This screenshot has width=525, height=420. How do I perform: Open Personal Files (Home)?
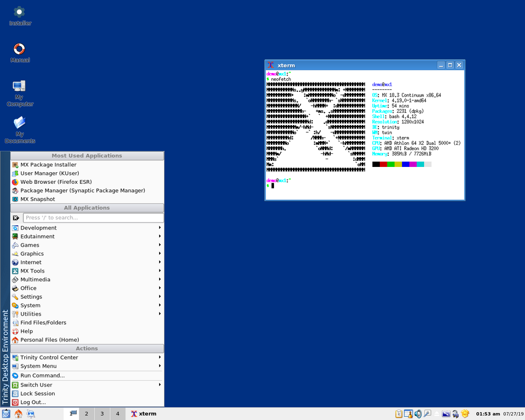[x=87, y=340]
